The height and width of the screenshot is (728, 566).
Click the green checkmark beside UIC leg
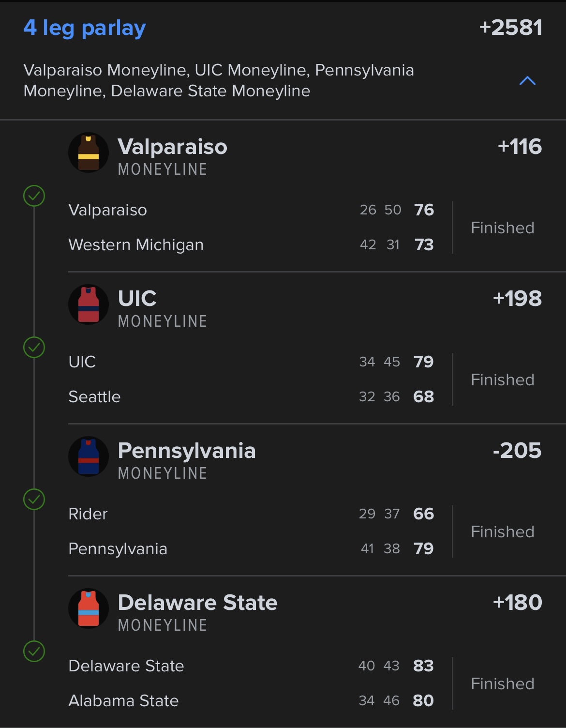(34, 348)
